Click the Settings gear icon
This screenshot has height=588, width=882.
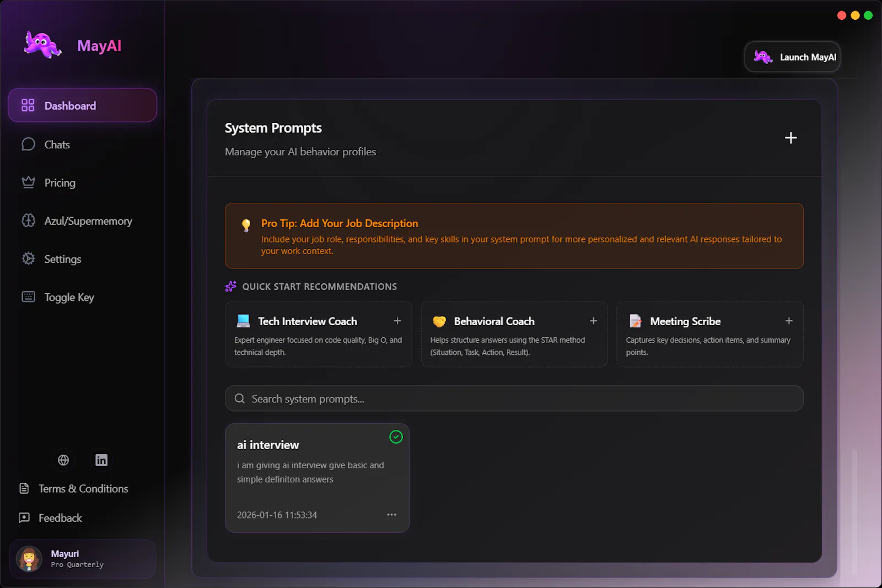28,258
